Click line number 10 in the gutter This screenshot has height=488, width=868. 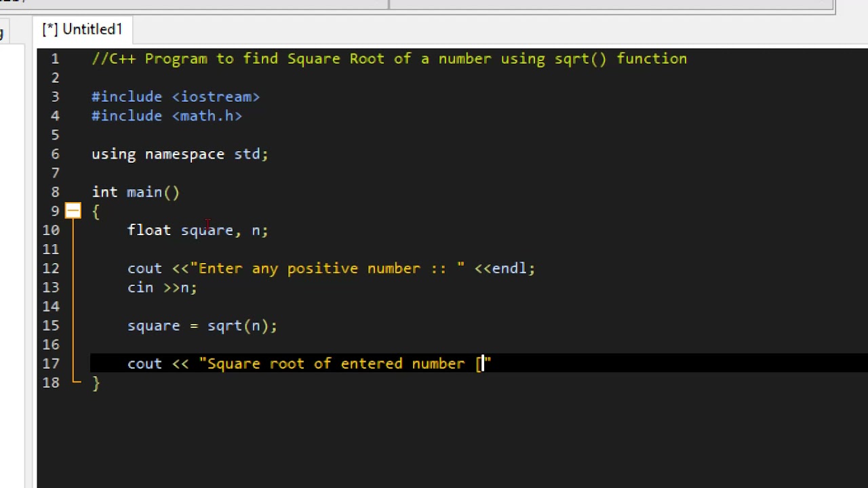pos(51,230)
